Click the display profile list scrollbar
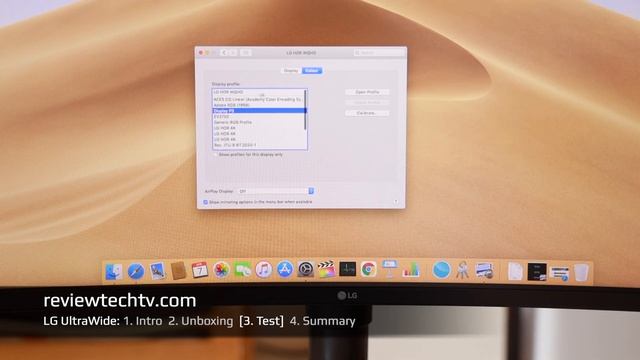640x360 pixels. tap(305, 110)
